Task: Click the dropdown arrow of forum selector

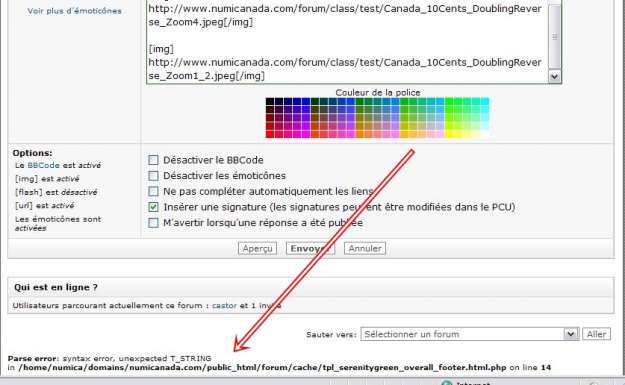Action: click(x=571, y=334)
